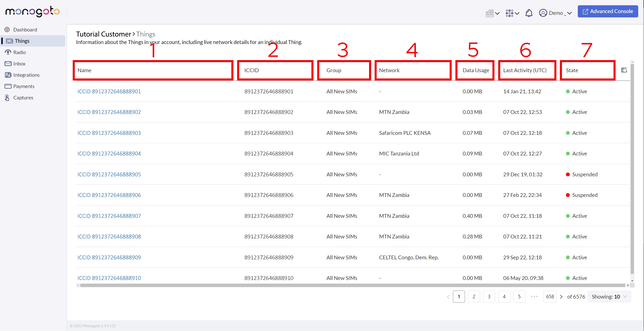Open the Showing: 10 rows dropdown
Screen dimensions: 644x331
[x=609, y=297]
